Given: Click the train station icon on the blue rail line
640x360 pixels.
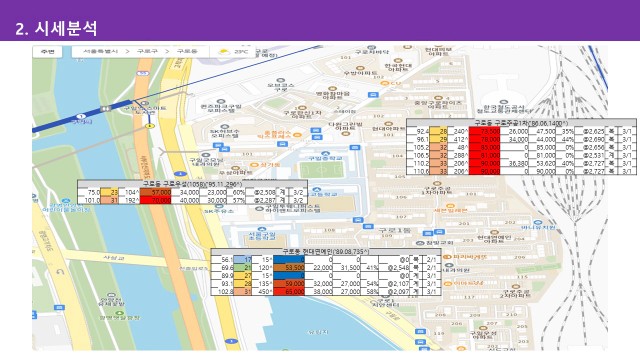Looking at the screenshot, I should [x=106, y=108].
